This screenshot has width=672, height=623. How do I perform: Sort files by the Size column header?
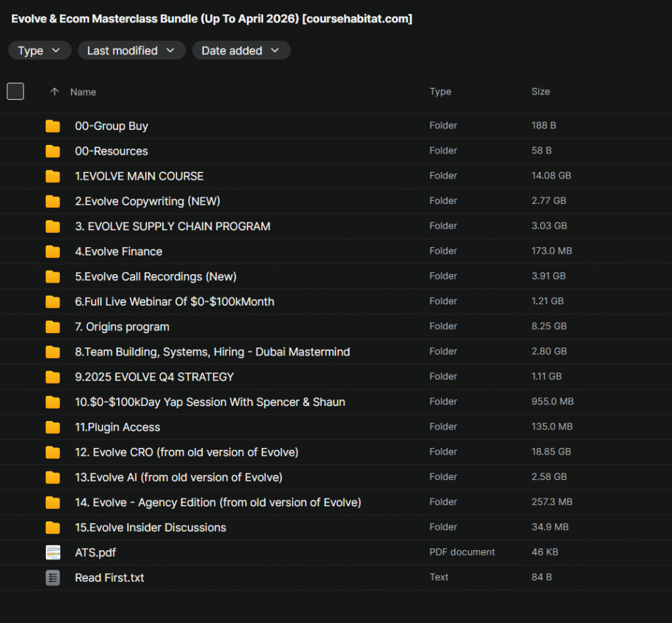point(541,92)
